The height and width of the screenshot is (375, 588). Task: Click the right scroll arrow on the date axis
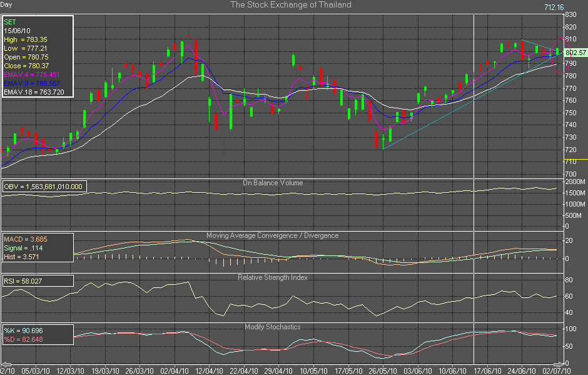(559, 364)
